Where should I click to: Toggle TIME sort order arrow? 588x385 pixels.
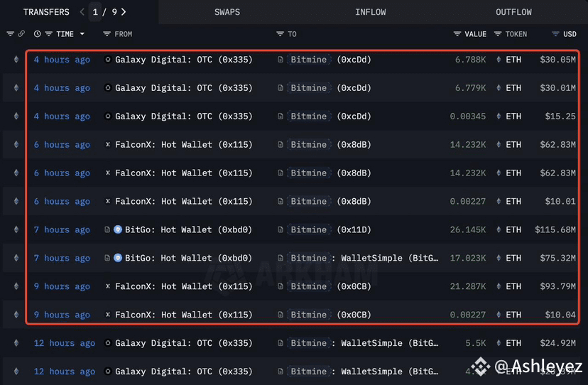click(82, 34)
